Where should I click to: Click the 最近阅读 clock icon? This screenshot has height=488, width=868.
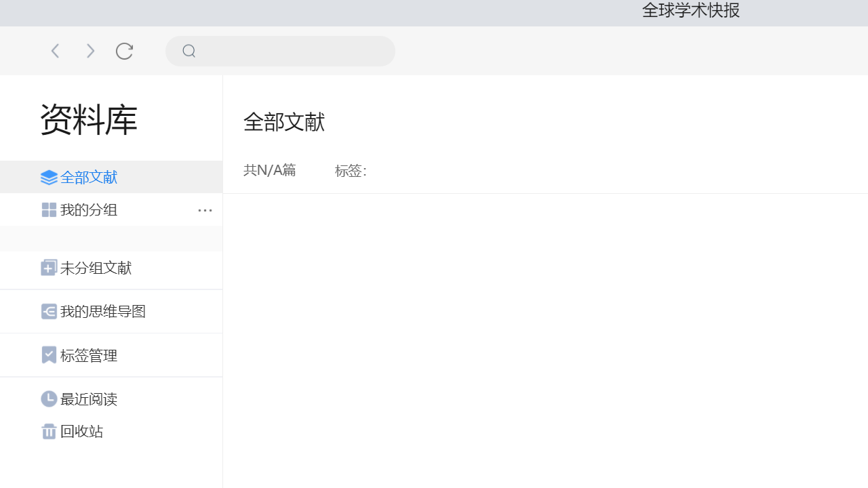pos(49,399)
